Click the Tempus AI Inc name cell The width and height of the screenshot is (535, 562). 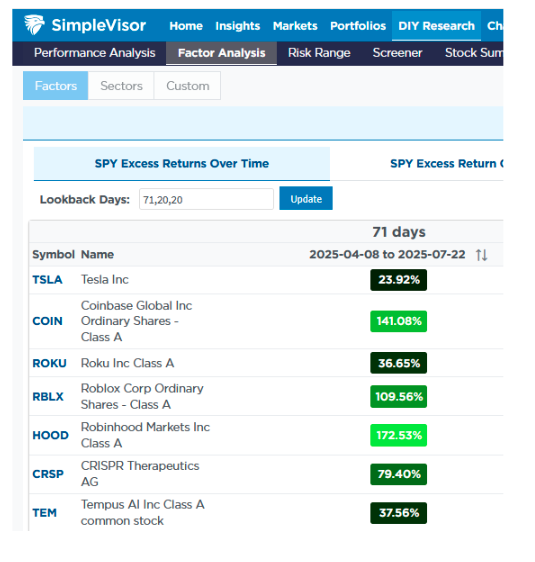coord(143,513)
